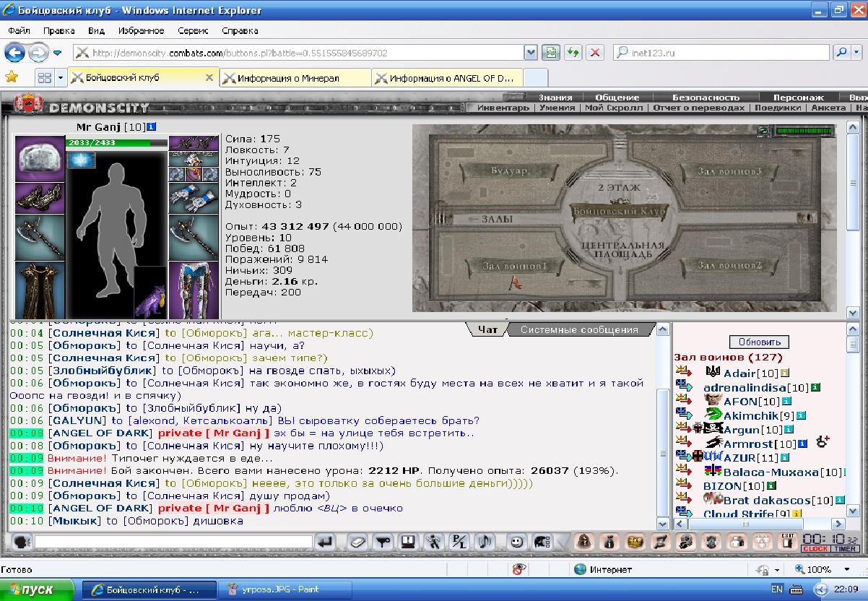Open Adair player name in list
This screenshot has width=868, height=601.
pos(739,373)
